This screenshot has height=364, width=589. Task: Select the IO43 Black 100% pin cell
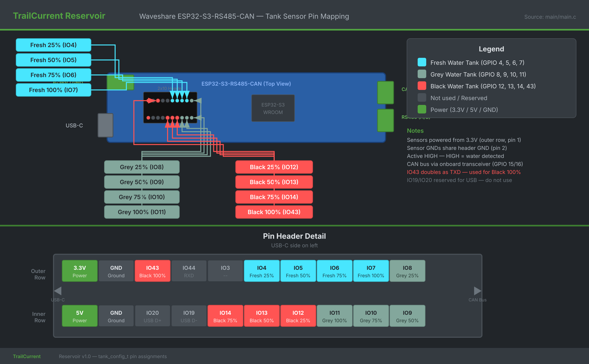coord(152,271)
